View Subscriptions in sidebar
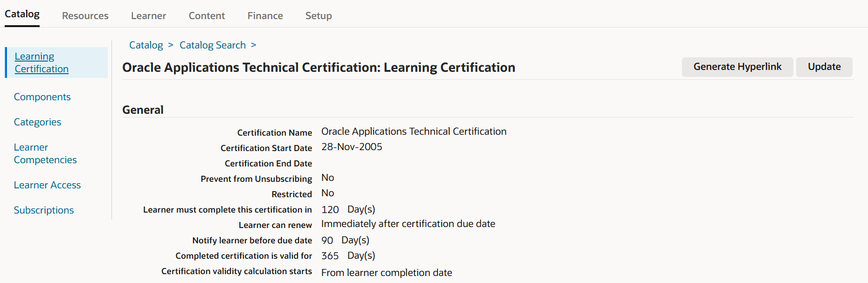Image resolution: width=868 pixels, height=283 pixels. [x=44, y=210]
